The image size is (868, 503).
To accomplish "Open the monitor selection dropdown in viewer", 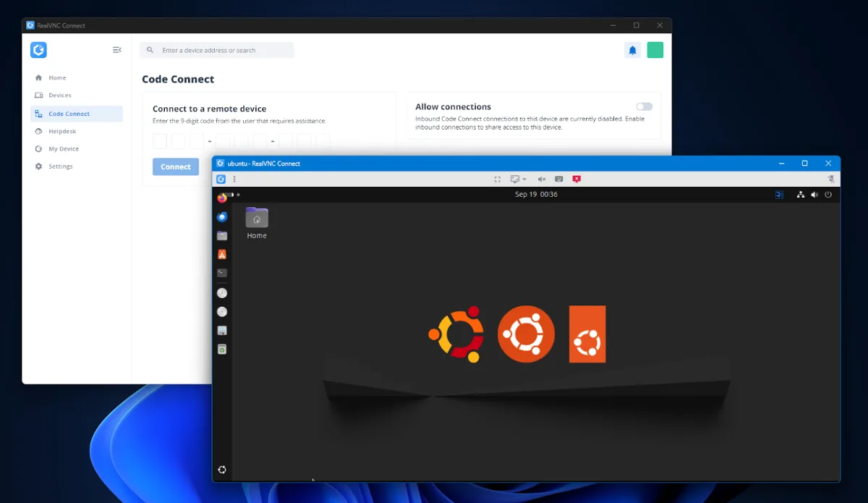I will point(518,179).
